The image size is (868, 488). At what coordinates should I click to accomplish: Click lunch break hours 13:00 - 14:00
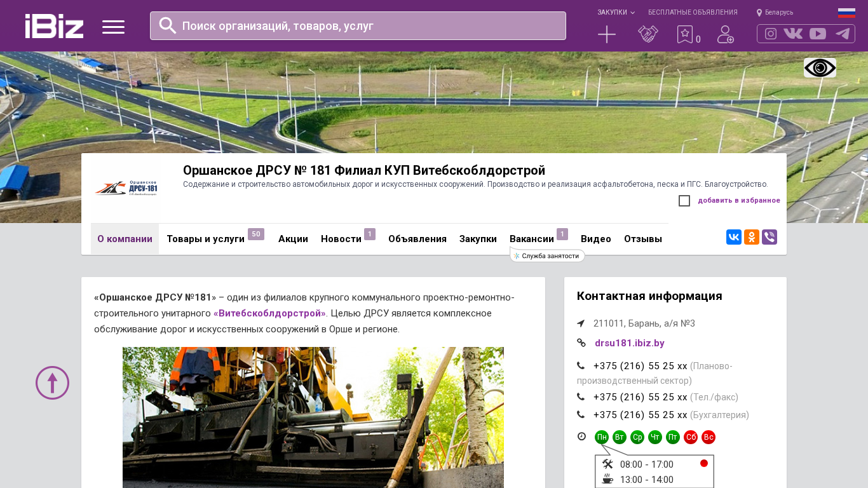(x=647, y=480)
